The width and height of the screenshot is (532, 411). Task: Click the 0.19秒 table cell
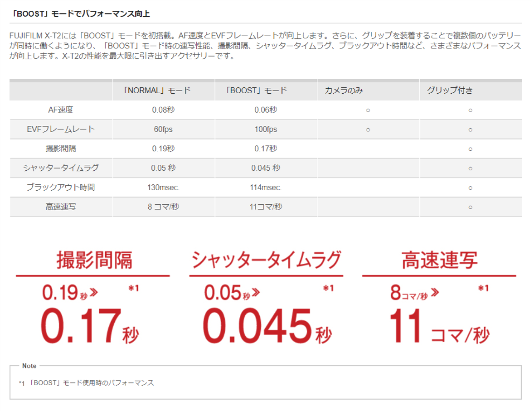[163, 149]
